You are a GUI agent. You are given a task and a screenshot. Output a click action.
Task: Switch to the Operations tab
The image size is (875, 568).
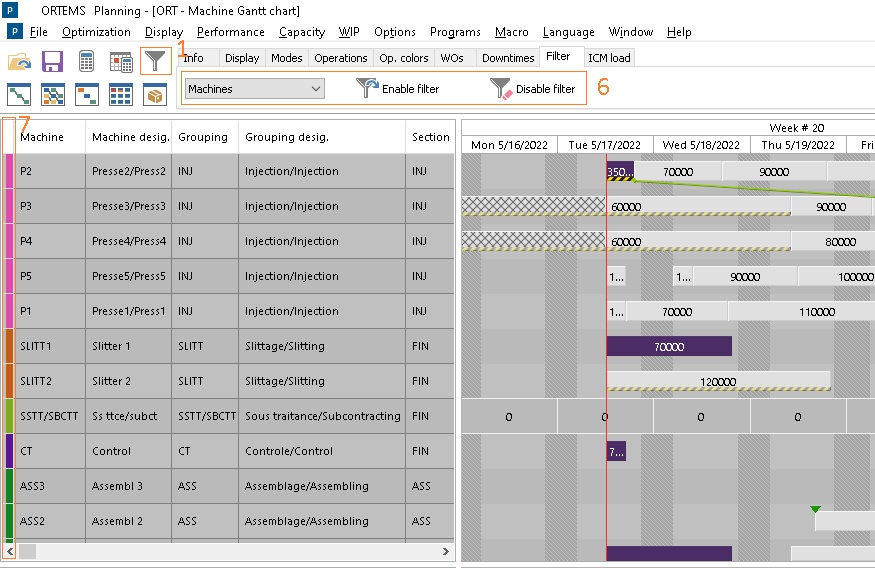point(340,58)
